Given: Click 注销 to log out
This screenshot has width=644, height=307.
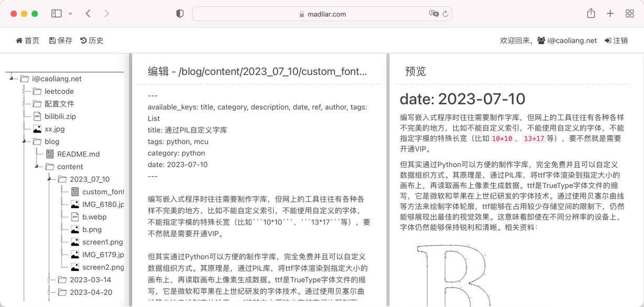Looking at the screenshot, I should tap(616, 40).
